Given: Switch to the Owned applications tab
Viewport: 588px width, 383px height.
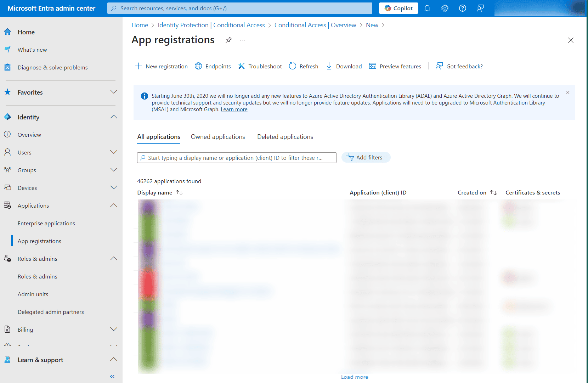Looking at the screenshot, I should (217, 137).
